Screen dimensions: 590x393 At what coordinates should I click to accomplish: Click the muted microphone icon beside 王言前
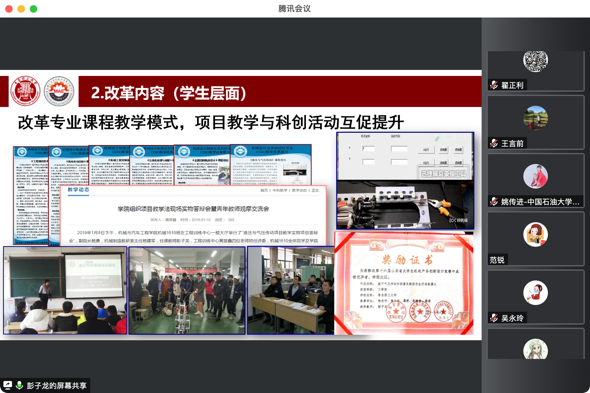[x=494, y=143]
